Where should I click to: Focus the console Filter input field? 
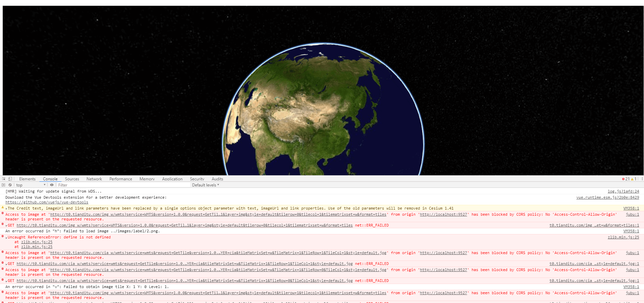coord(123,185)
